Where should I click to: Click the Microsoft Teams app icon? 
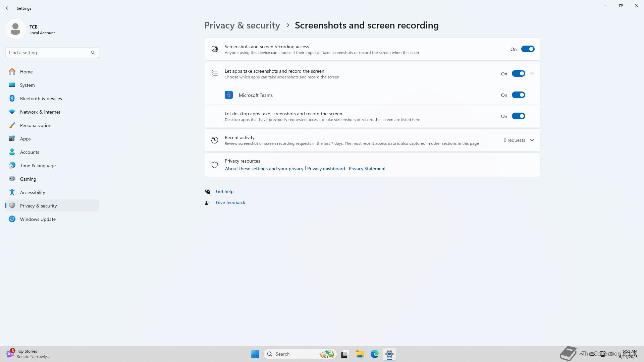[x=228, y=95]
